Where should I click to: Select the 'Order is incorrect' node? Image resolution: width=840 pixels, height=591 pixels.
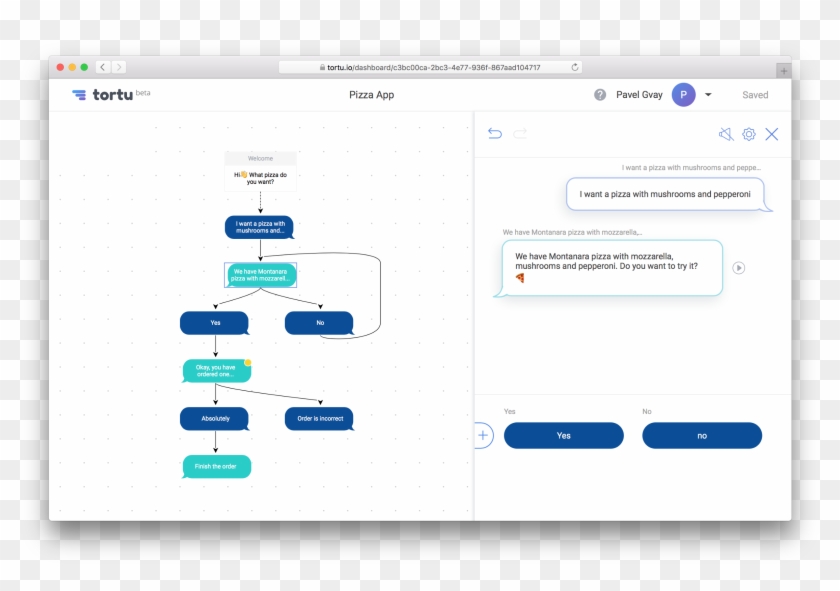point(319,418)
